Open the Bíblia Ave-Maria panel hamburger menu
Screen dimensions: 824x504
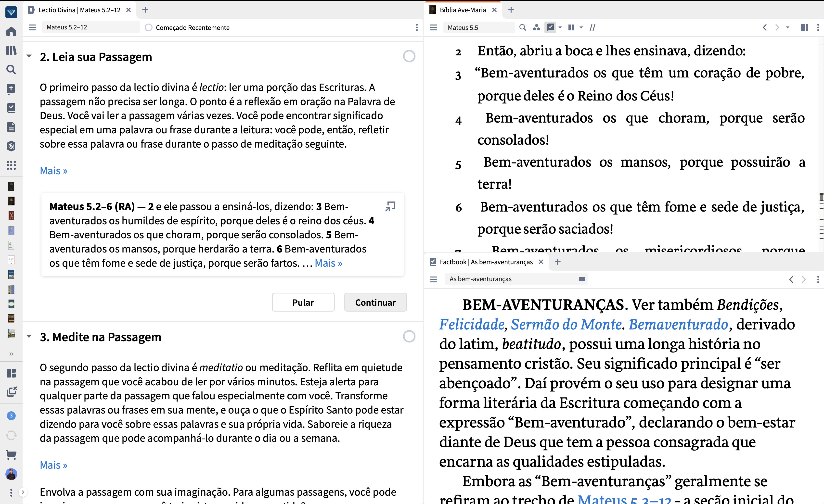tap(433, 27)
